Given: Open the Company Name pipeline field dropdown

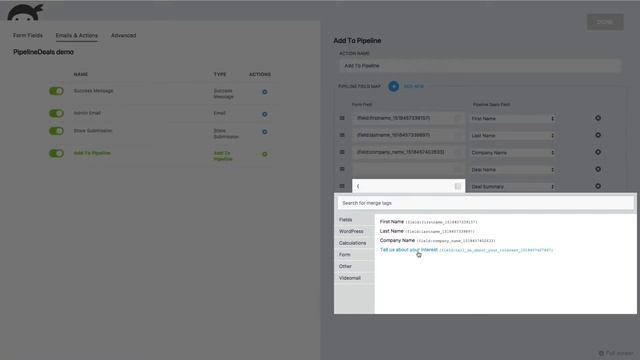Looking at the screenshot, I should click(x=512, y=153).
